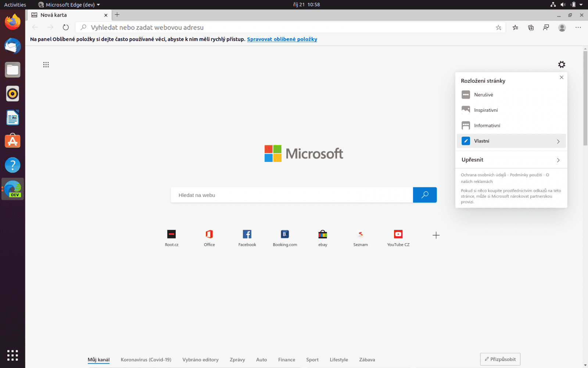Click the Favorites star in address bar
588x368 pixels.
tap(498, 27)
